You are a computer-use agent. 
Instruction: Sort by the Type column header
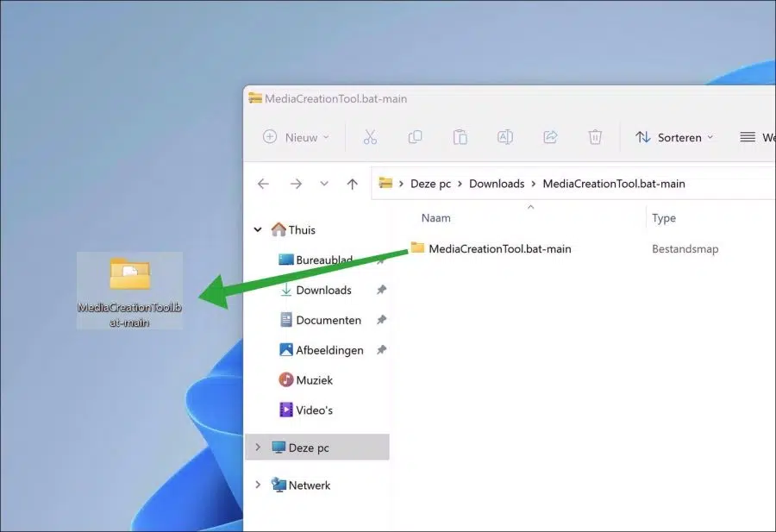tap(664, 218)
